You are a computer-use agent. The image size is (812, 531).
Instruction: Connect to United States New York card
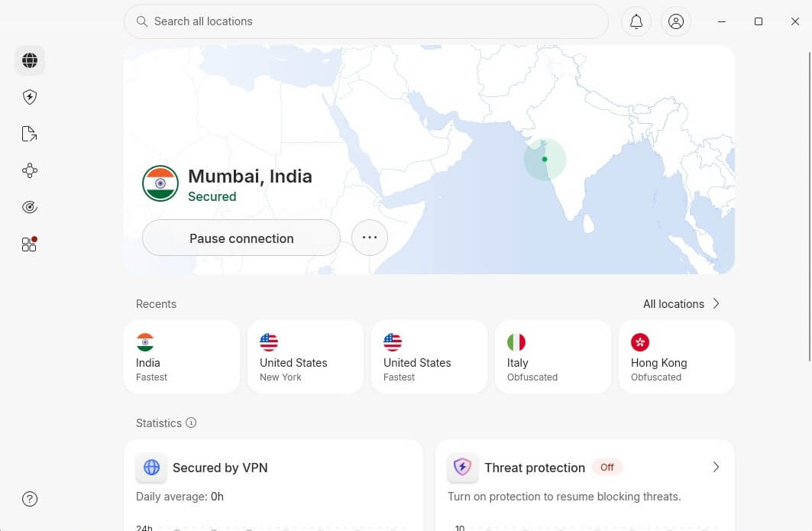pyautogui.click(x=306, y=357)
